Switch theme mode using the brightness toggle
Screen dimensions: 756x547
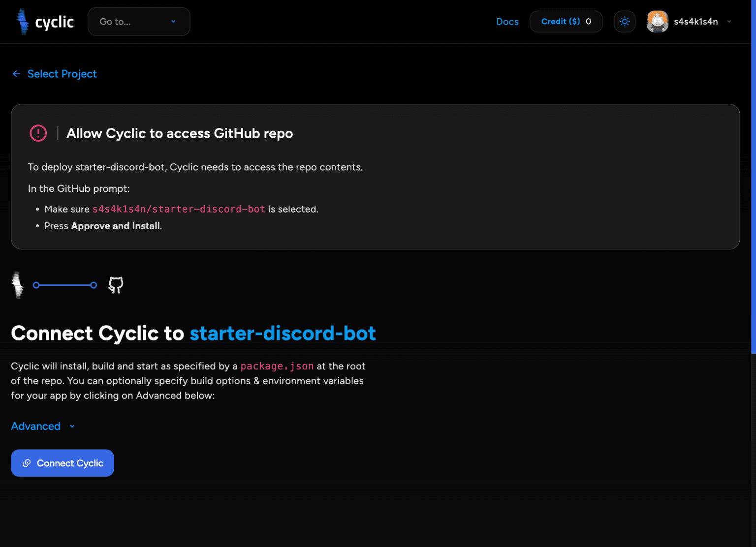pyautogui.click(x=624, y=21)
